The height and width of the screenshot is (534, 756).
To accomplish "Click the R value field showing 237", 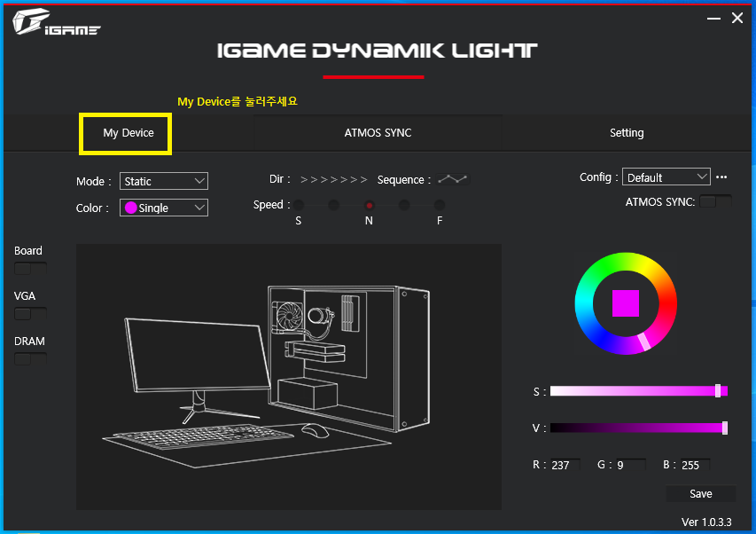I will [565, 465].
